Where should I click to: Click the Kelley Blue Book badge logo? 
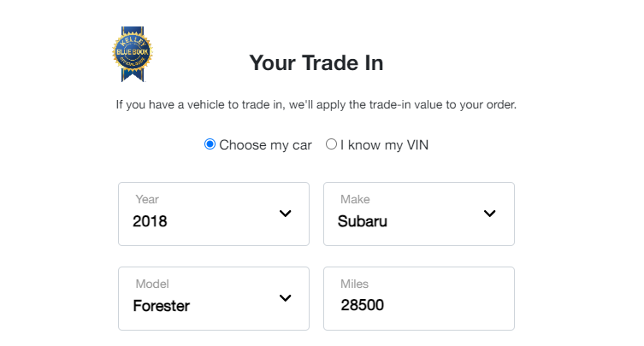[133, 54]
